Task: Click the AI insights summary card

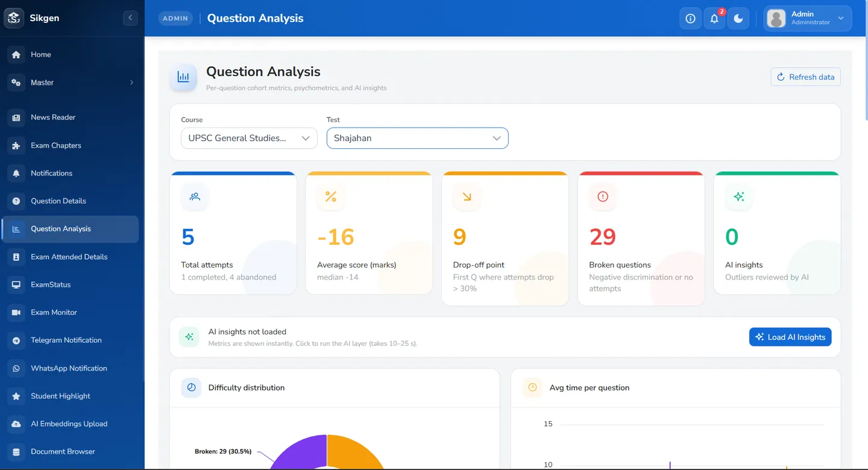Action: pyautogui.click(x=777, y=233)
